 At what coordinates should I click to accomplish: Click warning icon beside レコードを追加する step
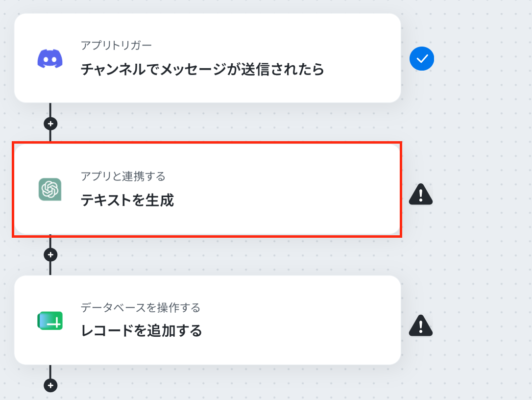click(x=421, y=325)
